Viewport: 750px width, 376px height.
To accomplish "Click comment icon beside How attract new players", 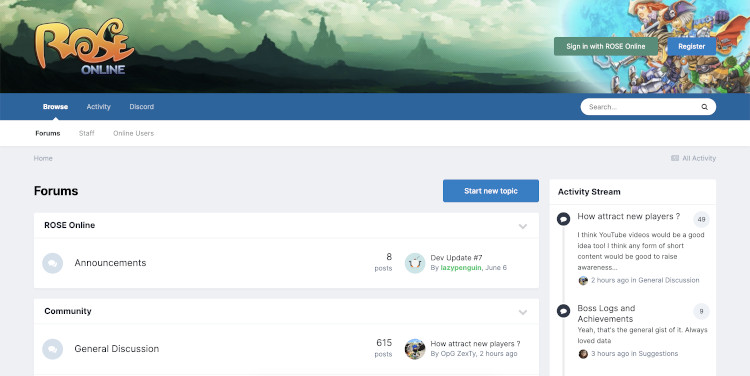I will point(563,219).
